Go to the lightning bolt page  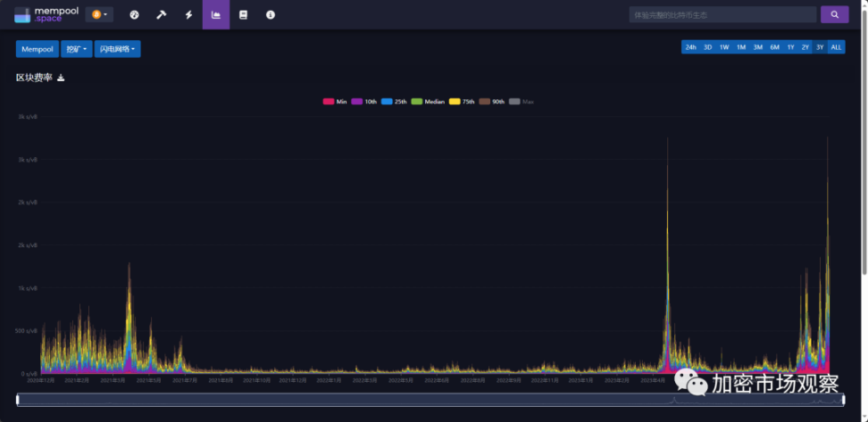tap(188, 14)
